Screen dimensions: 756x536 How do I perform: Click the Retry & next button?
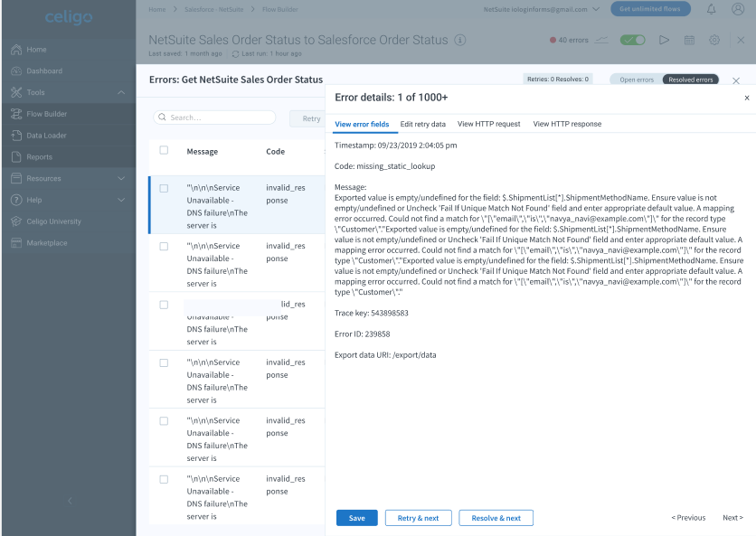point(418,518)
